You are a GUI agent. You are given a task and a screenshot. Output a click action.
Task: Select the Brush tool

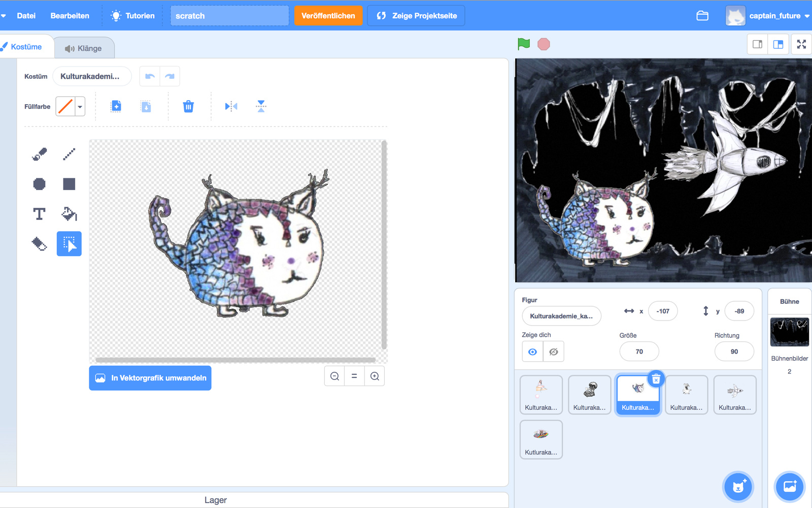coord(39,154)
